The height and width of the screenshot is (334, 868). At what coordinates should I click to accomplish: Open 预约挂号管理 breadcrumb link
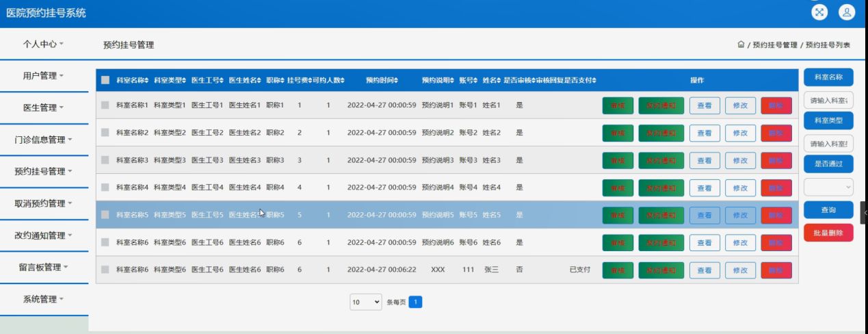pos(775,45)
